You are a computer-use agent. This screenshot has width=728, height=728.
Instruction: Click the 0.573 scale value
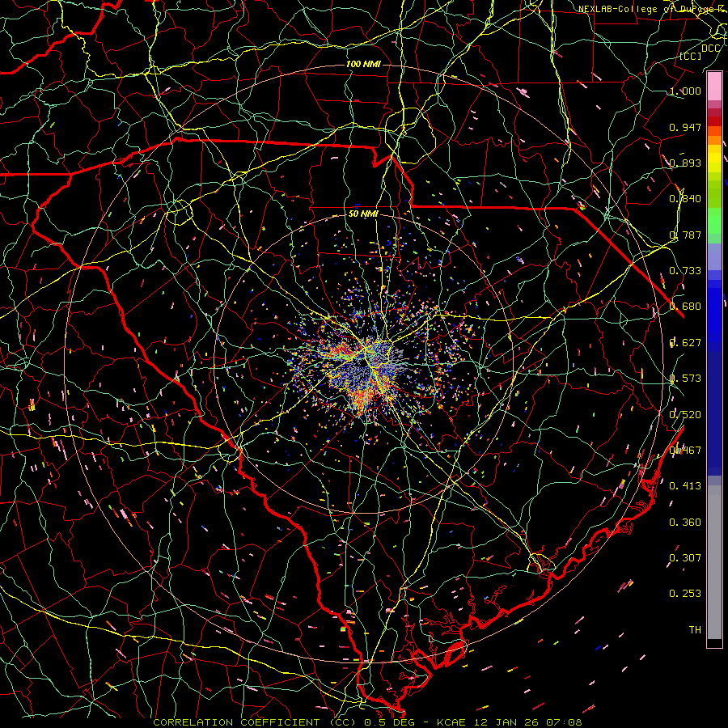coord(685,379)
